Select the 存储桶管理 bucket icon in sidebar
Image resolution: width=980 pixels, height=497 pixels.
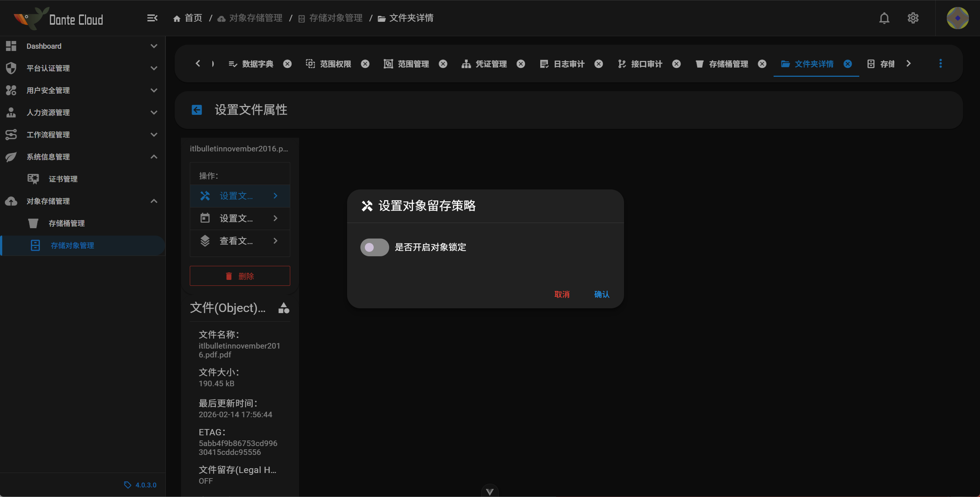coord(34,223)
